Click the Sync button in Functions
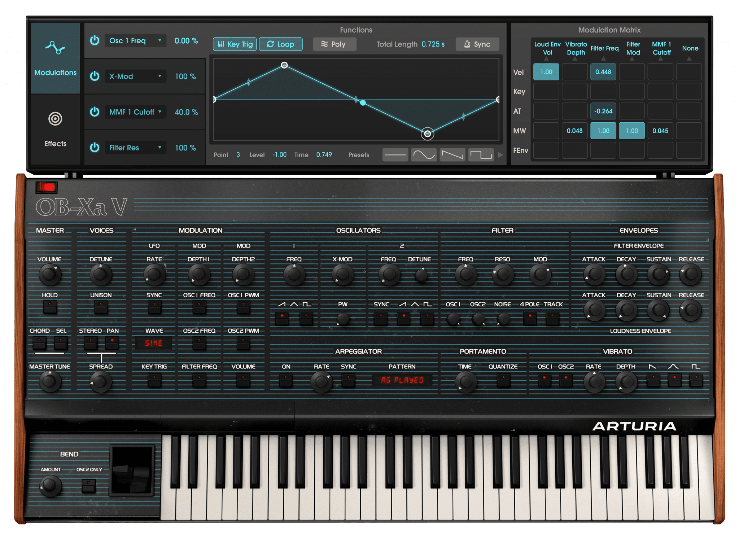This screenshot has width=739, height=560. tap(477, 44)
